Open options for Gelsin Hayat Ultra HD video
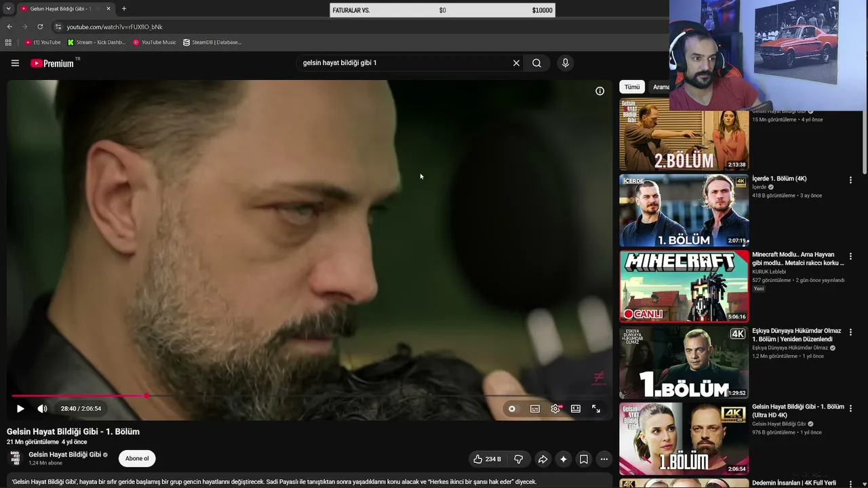This screenshot has height=488, width=868. pyautogui.click(x=850, y=408)
